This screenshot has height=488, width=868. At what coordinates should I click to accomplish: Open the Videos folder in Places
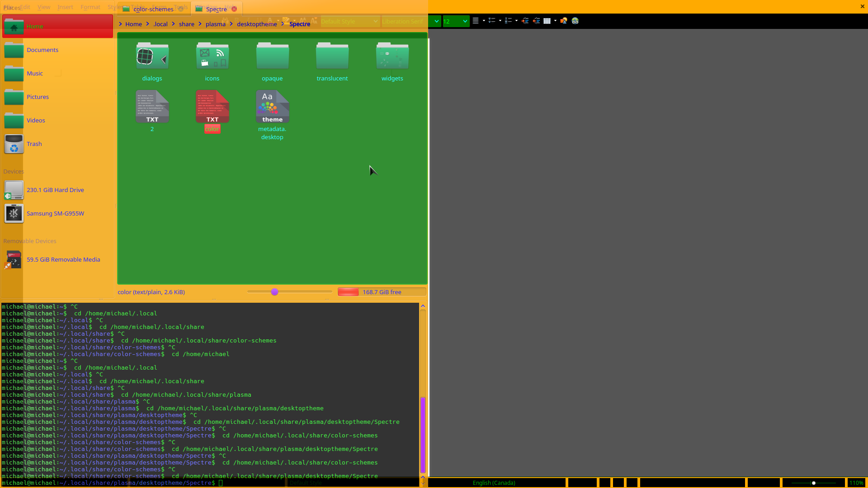point(57,120)
